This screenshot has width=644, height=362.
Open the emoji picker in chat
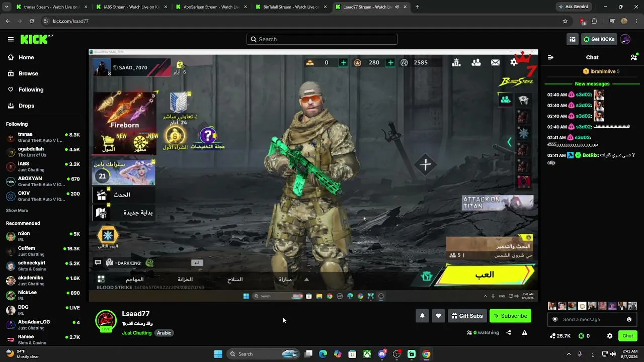(629, 319)
